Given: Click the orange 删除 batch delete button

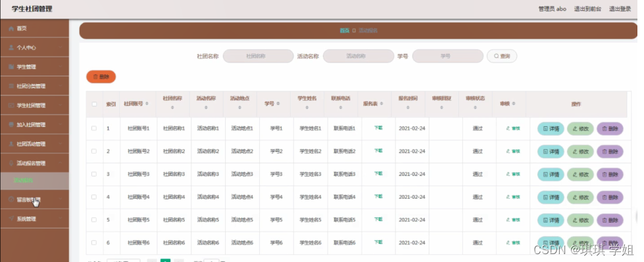Looking at the screenshot, I should 101,77.
